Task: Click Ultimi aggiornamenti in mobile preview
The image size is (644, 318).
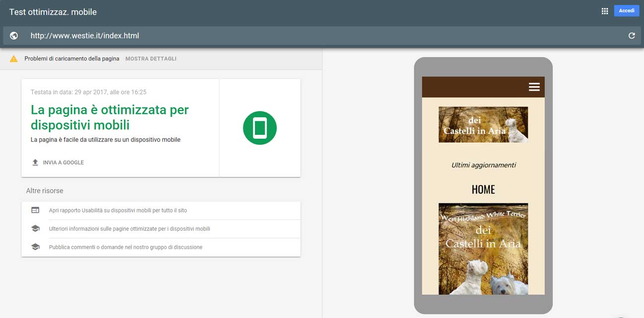Action: click(x=483, y=165)
